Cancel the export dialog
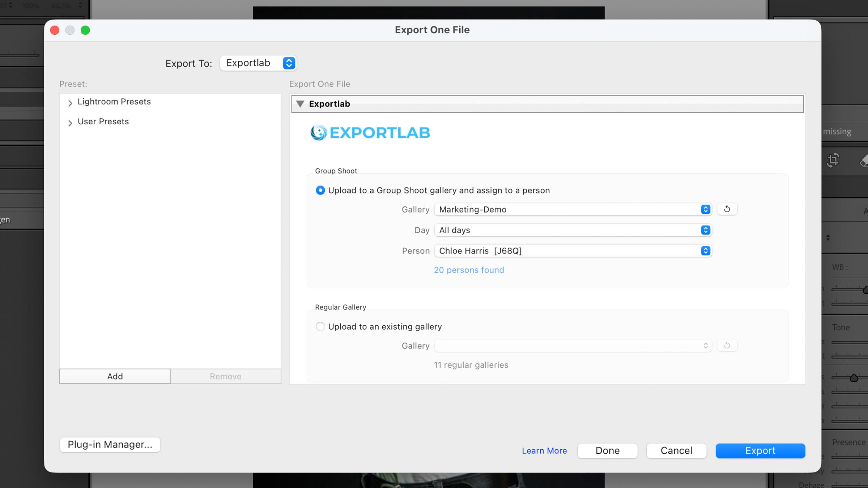Screen dimensions: 868x488 pyautogui.click(x=676, y=451)
